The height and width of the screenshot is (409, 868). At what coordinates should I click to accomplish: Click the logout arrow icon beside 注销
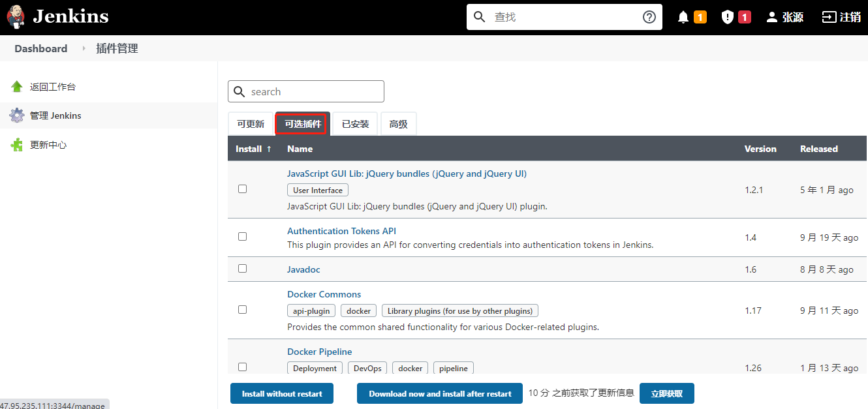pyautogui.click(x=829, y=17)
